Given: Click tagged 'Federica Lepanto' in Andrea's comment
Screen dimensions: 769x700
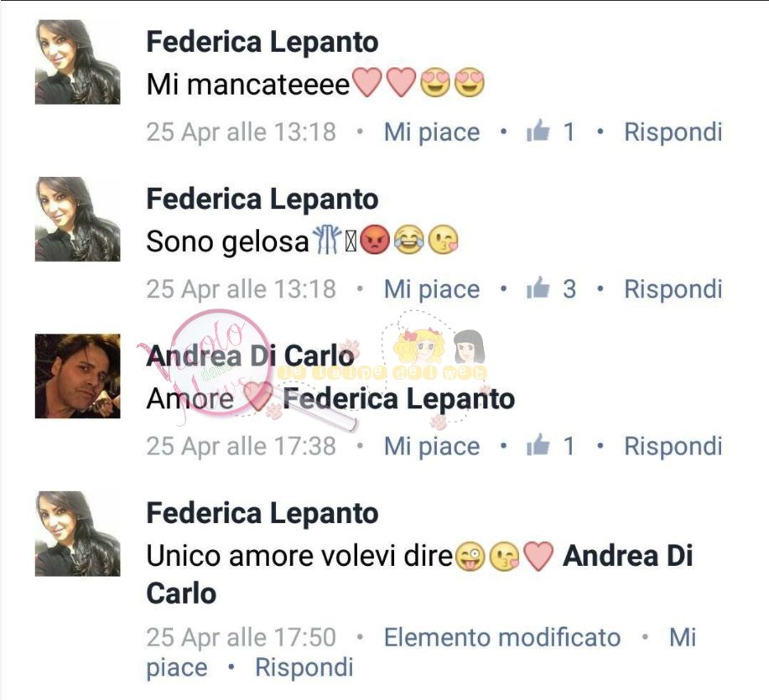Looking at the screenshot, I should point(398,398).
